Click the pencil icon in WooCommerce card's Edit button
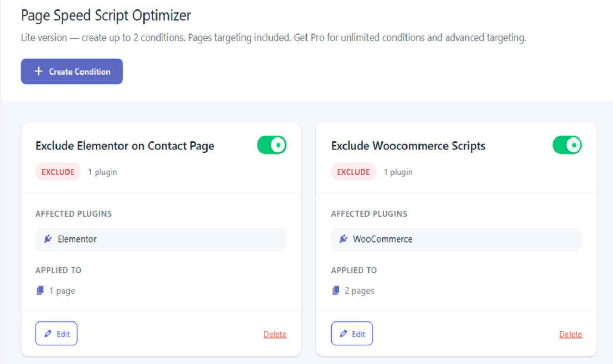 [343, 333]
